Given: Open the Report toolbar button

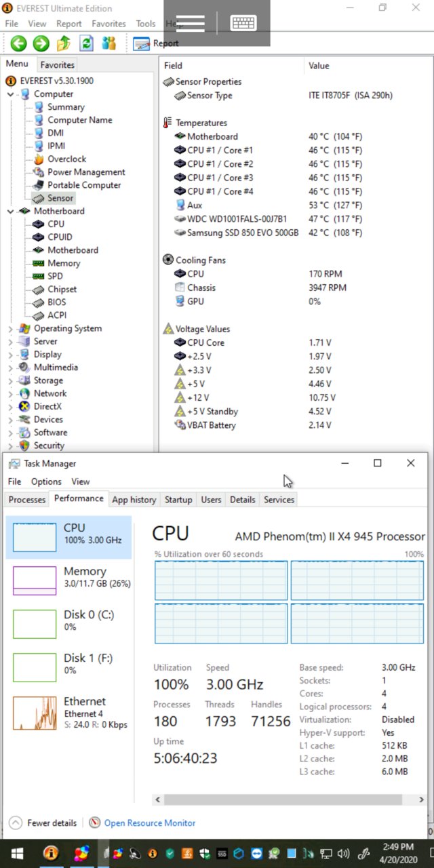Looking at the screenshot, I should 156,43.
